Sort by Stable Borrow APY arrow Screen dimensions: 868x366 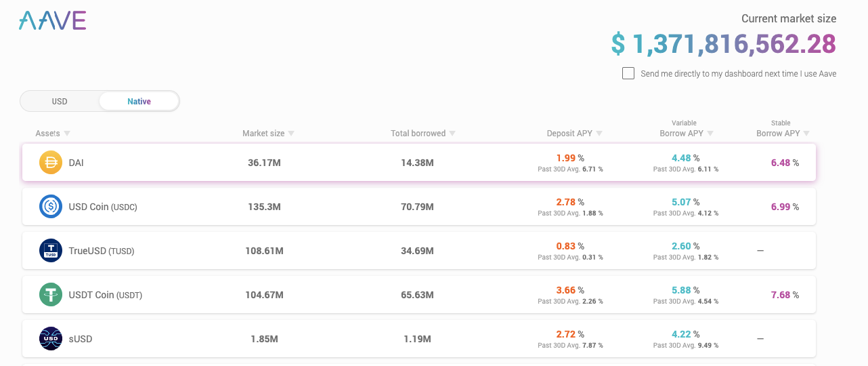806,134
